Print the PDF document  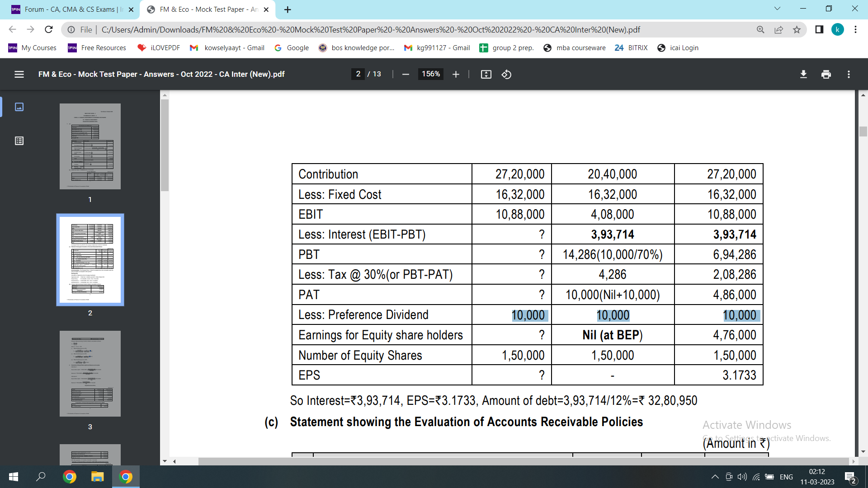tap(826, 75)
